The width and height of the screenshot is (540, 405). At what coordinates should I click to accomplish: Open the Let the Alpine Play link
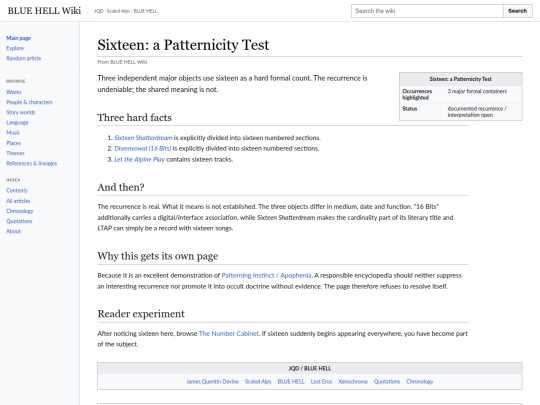tap(139, 159)
